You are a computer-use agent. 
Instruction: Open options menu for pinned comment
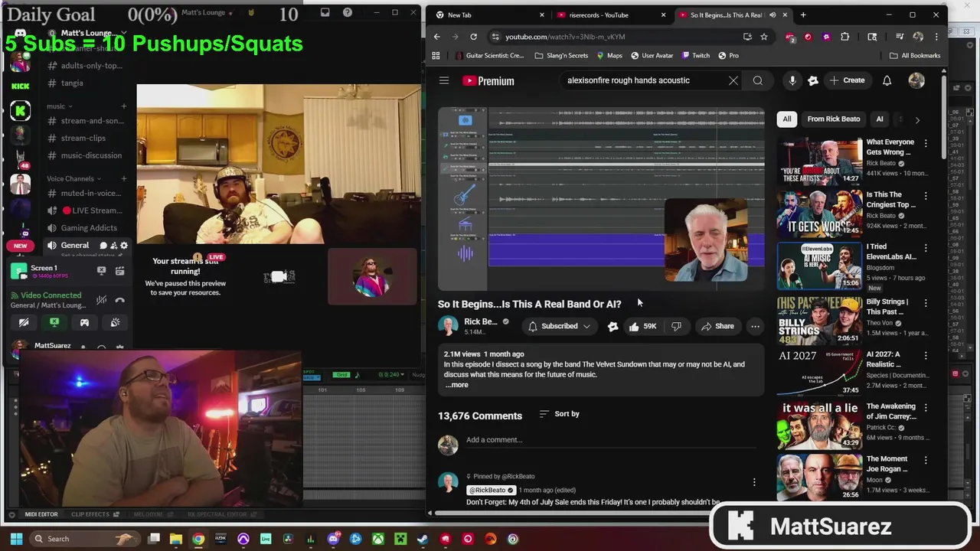753,482
